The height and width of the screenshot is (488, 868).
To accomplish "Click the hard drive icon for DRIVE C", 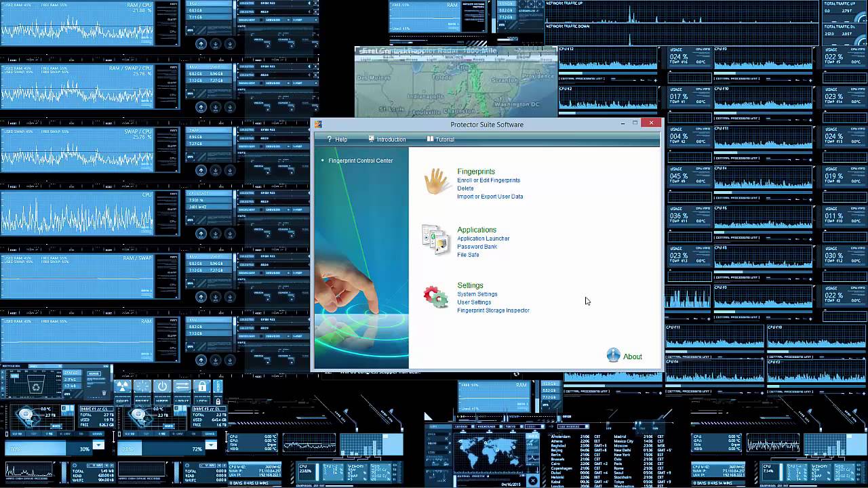I will pos(27,415).
